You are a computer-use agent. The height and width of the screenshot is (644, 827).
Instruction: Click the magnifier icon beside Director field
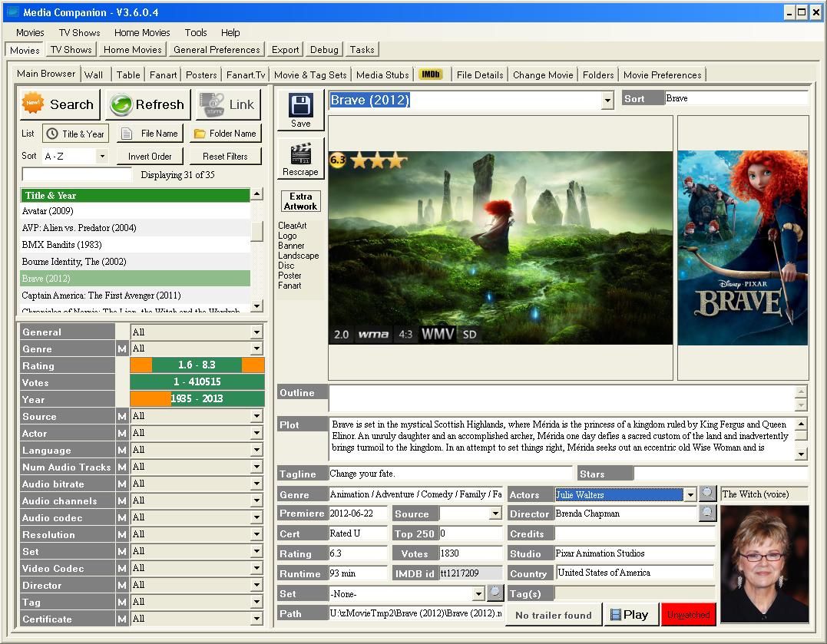click(x=706, y=513)
